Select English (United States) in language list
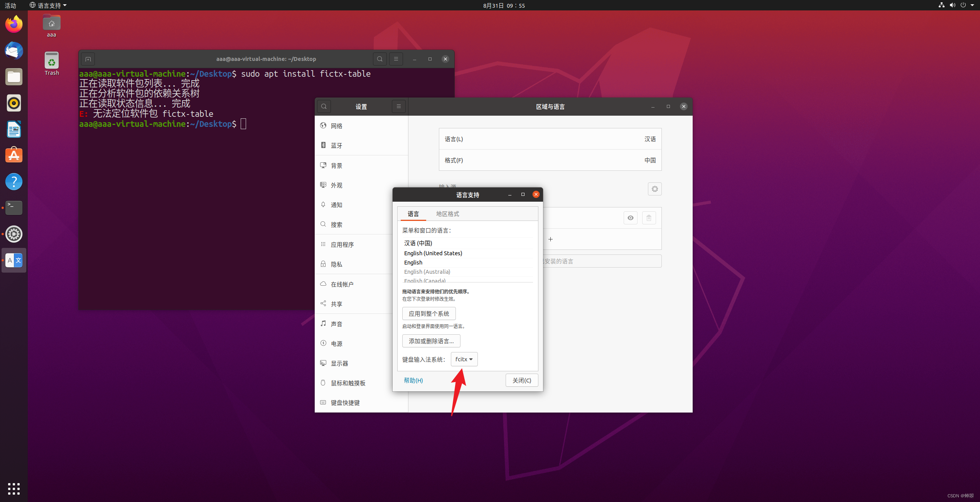 433,253
